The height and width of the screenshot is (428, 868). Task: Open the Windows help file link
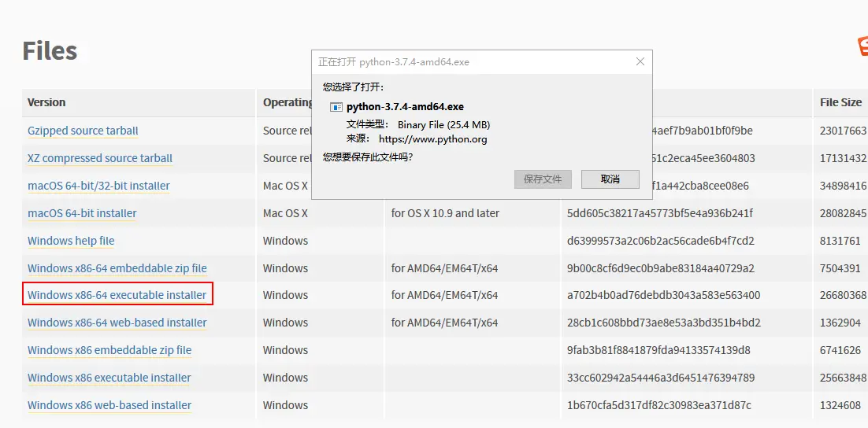coord(71,241)
